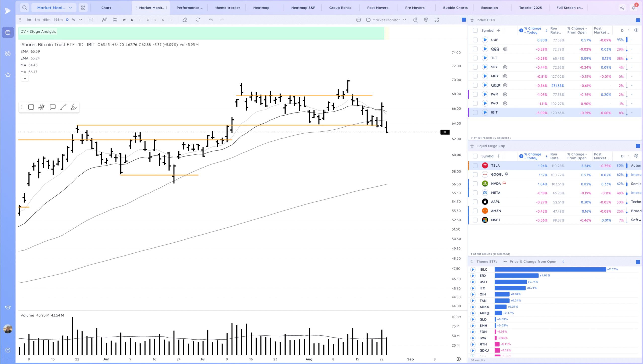This screenshot has width=643, height=364.
Task: Open the education cap icon in sidebar
Action: click(8, 308)
